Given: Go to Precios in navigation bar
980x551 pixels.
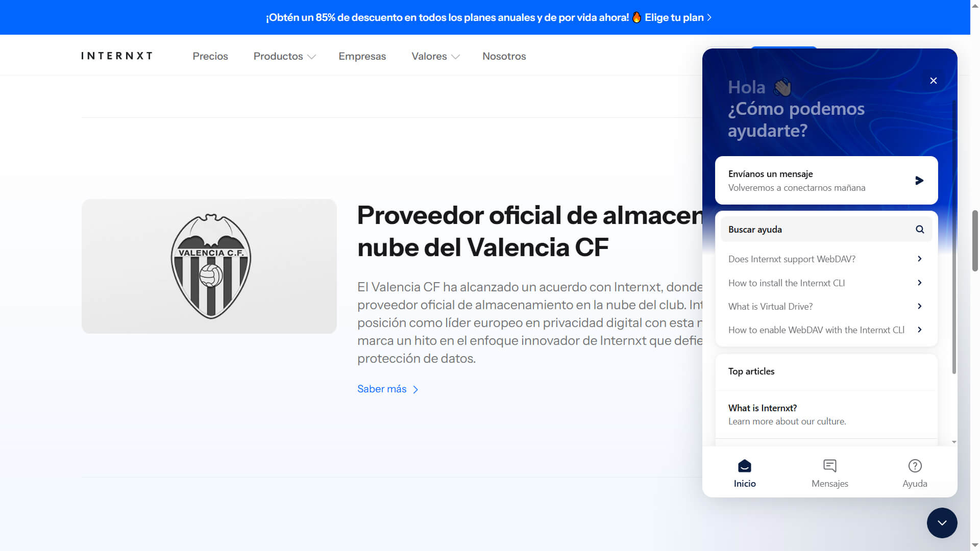Looking at the screenshot, I should point(210,56).
